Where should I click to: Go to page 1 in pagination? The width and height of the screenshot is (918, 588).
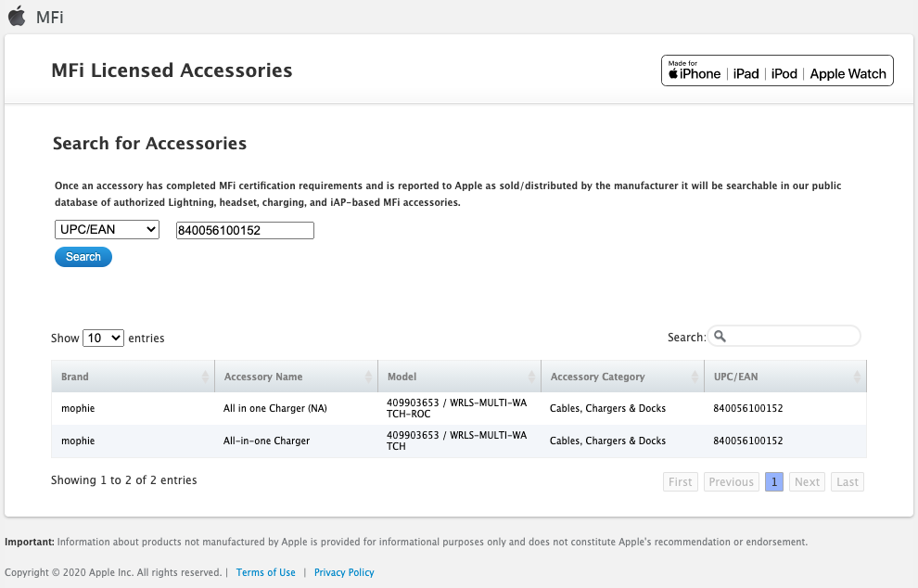coord(773,482)
